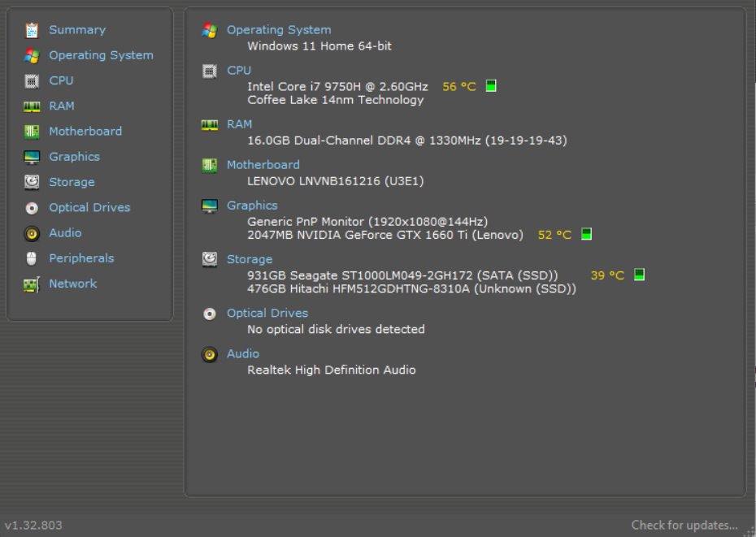Click the drive icon beside Storage heading in main panel
This screenshot has width=756, height=537.
[210, 259]
